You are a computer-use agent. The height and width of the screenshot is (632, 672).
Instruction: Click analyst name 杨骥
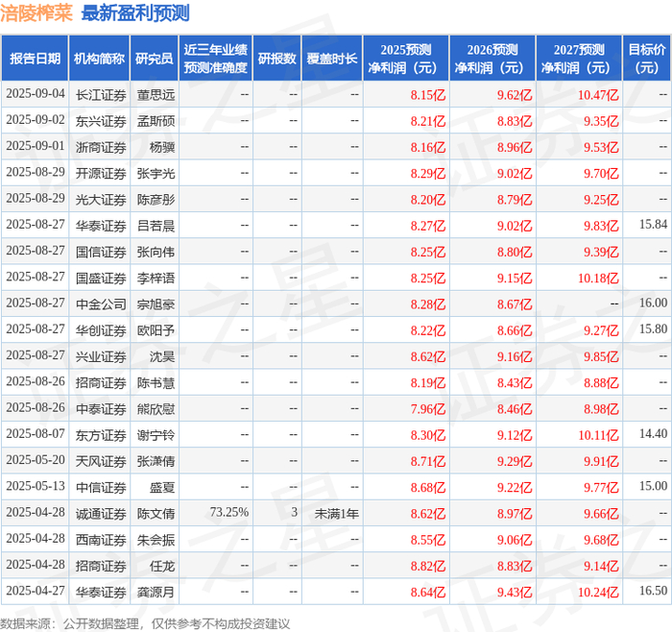coord(162,147)
